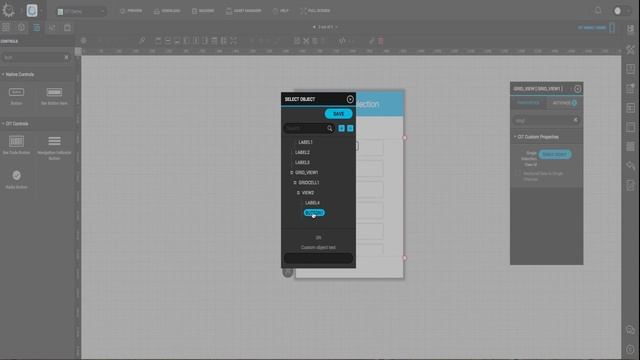The image size is (640, 360).
Task: Collapse the Native Controls section
Action: tap(3, 74)
